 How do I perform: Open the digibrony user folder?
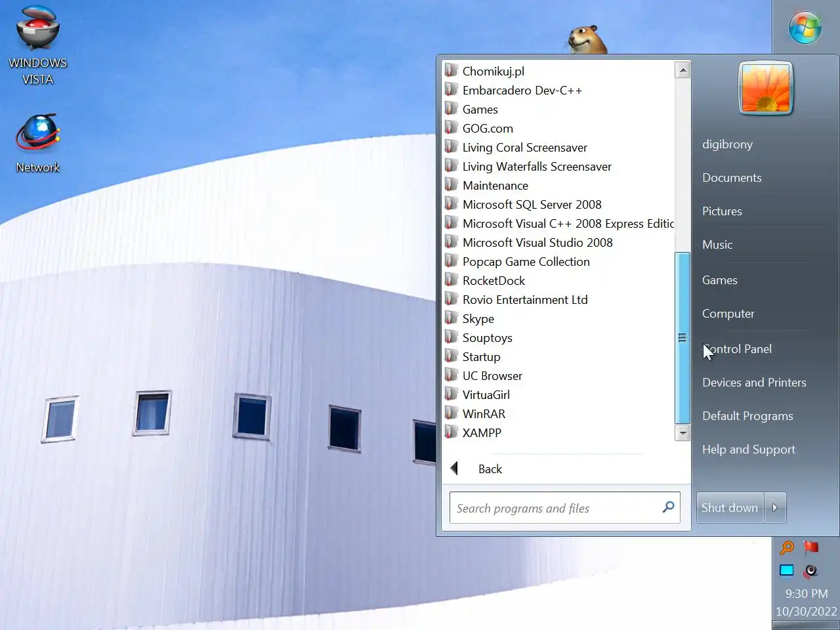[727, 144]
